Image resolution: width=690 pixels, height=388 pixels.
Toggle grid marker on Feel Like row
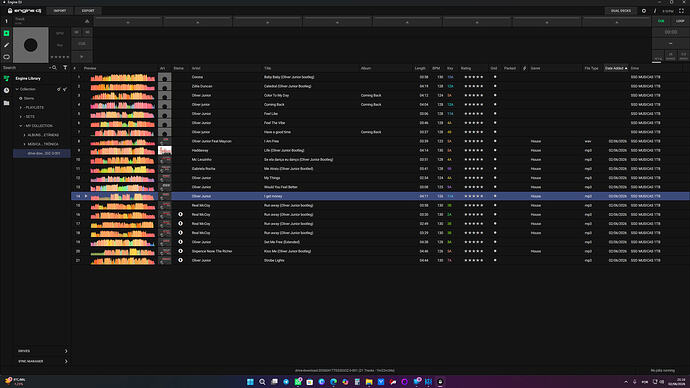pos(495,113)
